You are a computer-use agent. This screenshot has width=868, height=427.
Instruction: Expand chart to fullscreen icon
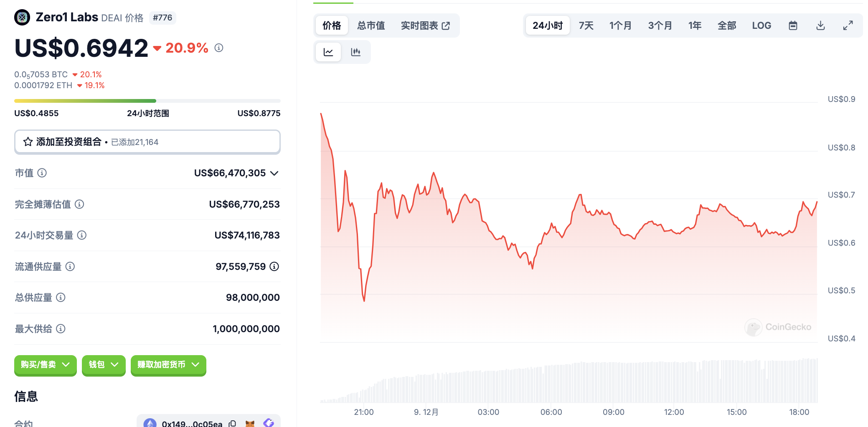(848, 25)
